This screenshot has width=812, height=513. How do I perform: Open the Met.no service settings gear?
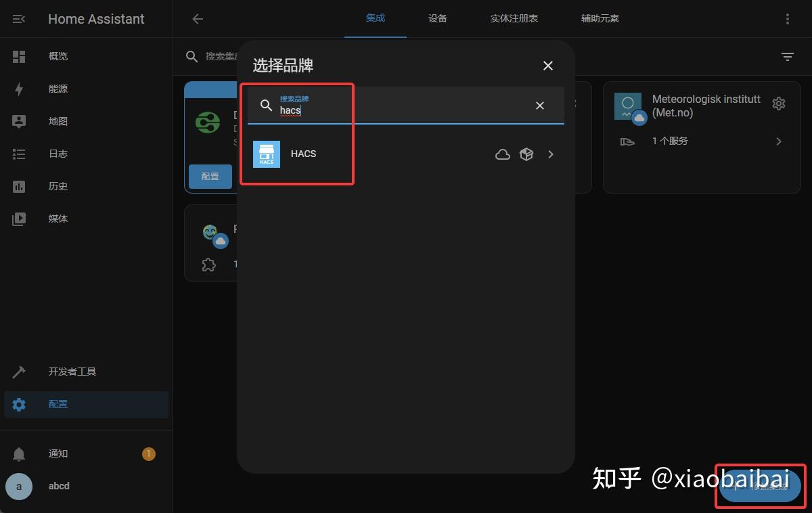pyautogui.click(x=779, y=103)
